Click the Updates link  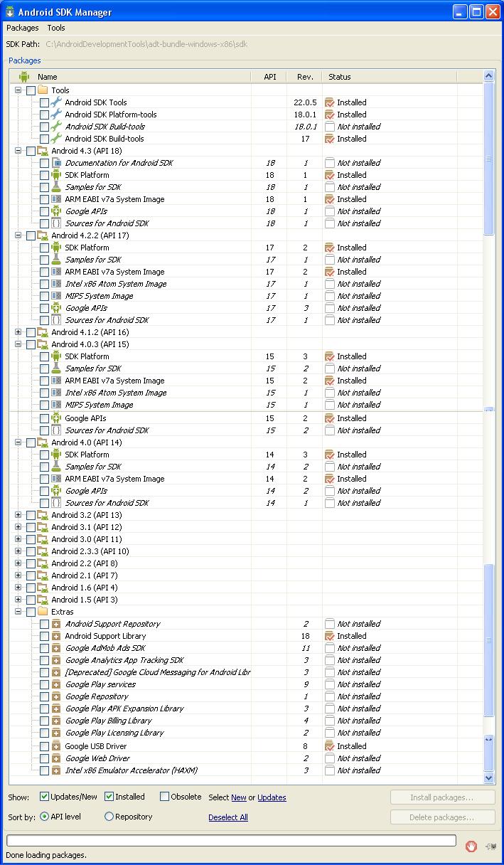[272, 797]
